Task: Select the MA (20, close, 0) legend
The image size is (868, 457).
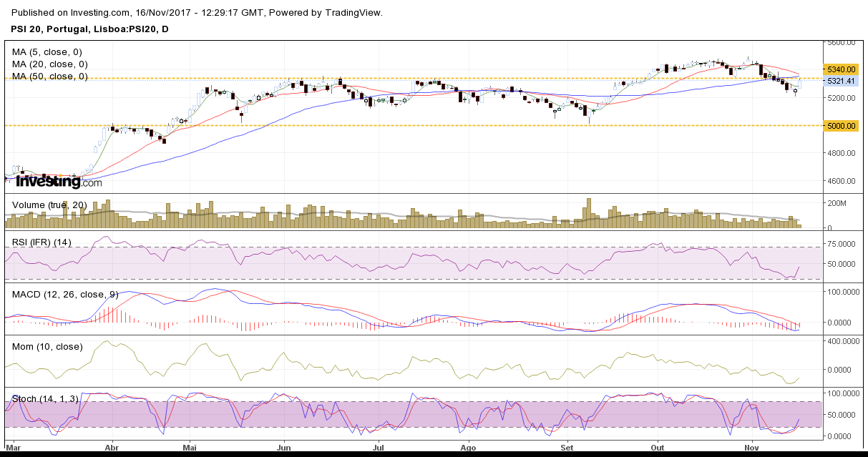Action: click(x=49, y=64)
